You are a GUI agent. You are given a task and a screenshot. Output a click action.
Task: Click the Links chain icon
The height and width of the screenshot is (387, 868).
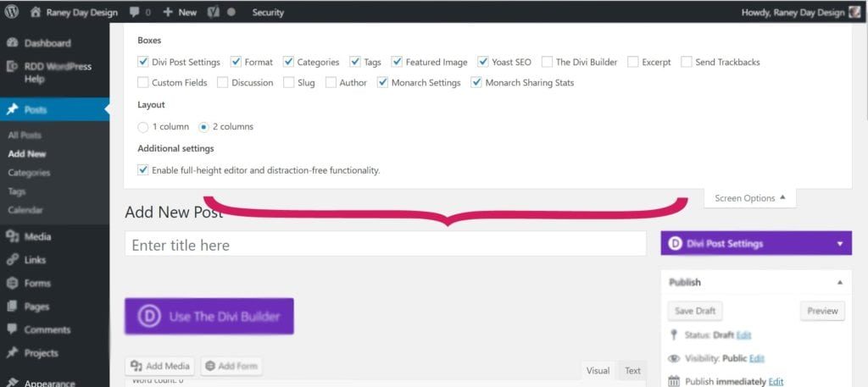pos(13,260)
